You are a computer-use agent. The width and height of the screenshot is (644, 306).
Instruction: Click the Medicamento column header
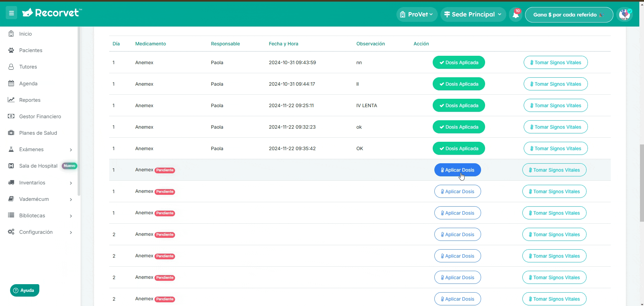[151, 44]
